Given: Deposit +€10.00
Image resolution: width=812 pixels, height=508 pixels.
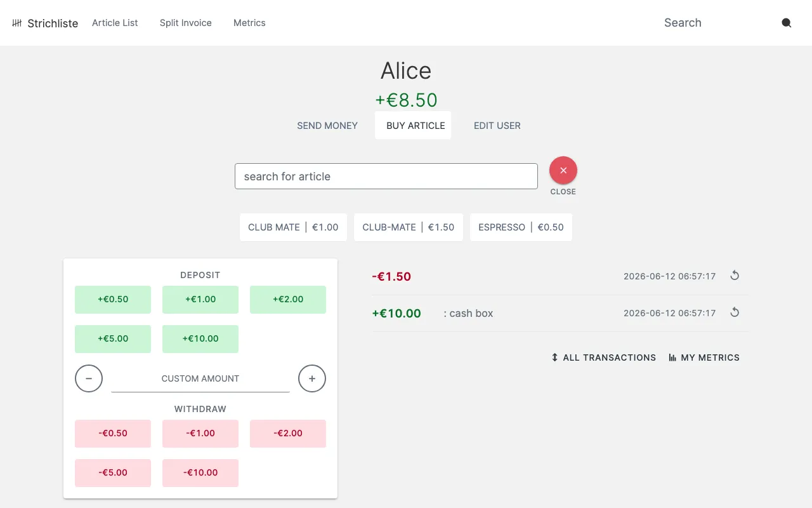Looking at the screenshot, I should point(200,339).
